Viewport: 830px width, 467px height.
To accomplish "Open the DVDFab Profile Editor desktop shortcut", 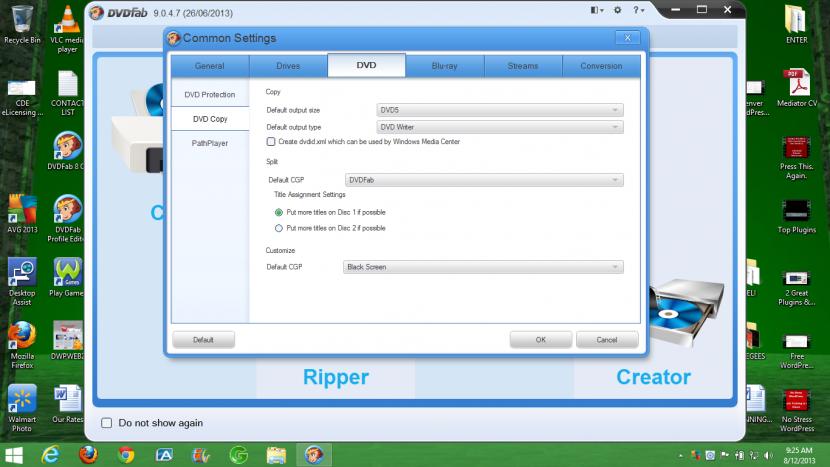I will (67, 219).
